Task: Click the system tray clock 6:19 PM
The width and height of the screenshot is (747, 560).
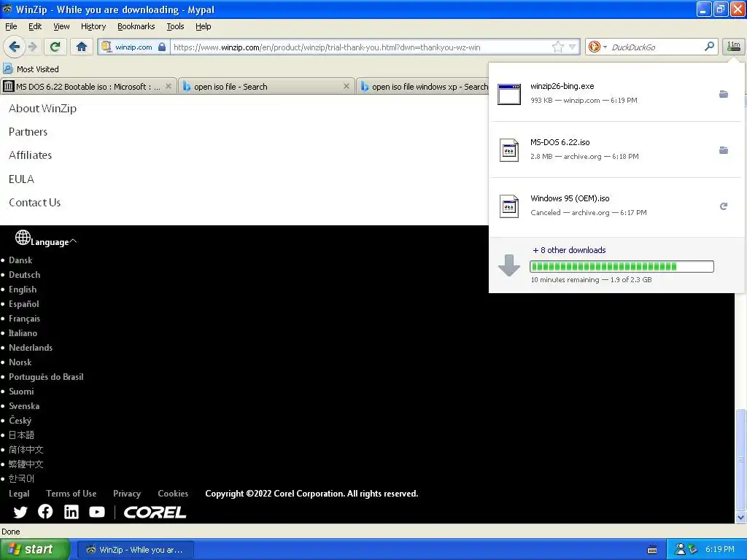Action: (x=720, y=550)
